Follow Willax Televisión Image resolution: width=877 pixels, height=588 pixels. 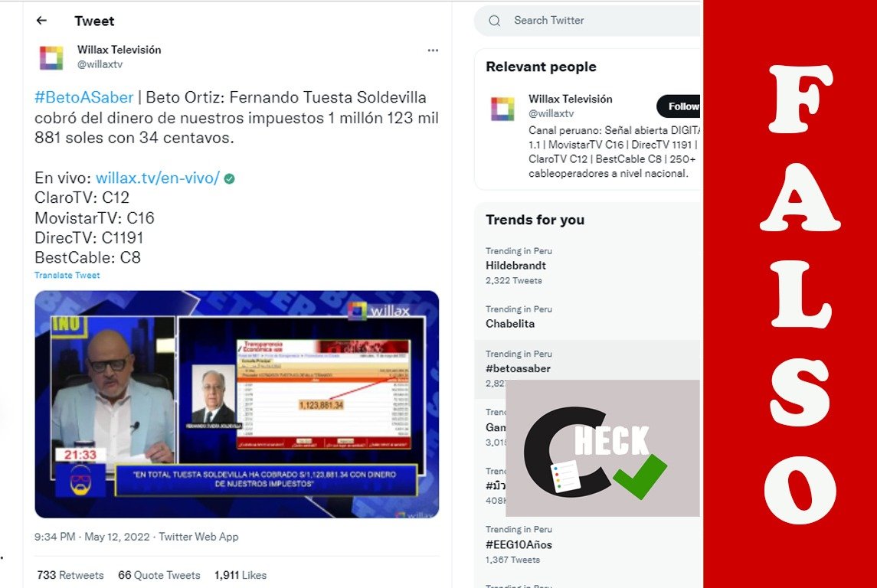pos(679,106)
